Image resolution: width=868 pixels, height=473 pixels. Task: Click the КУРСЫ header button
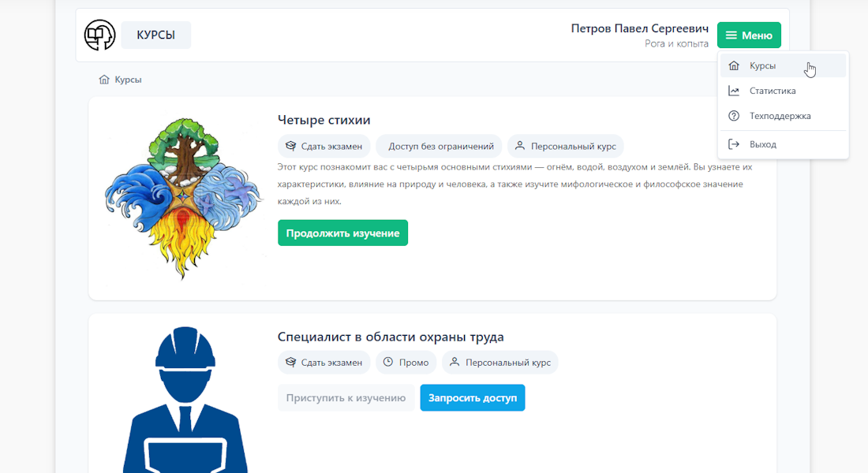(155, 35)
